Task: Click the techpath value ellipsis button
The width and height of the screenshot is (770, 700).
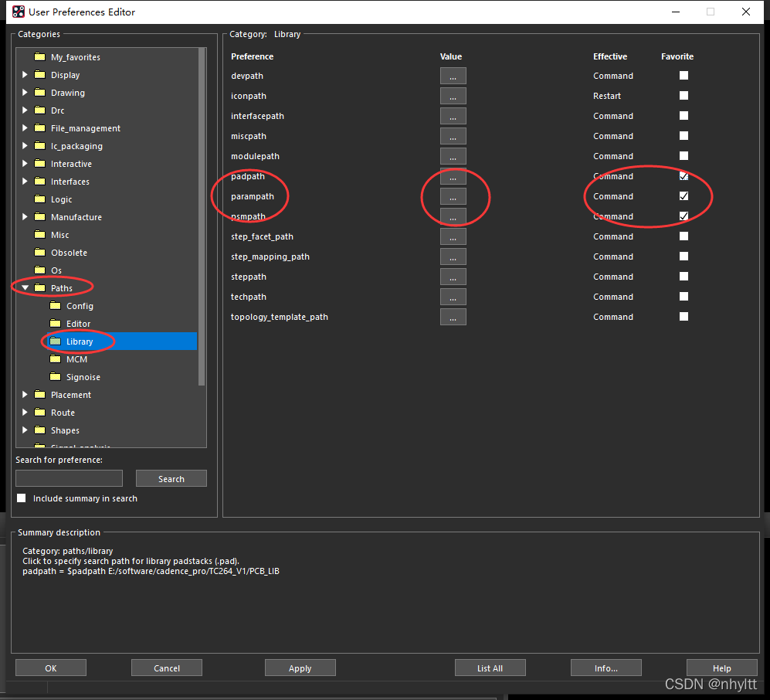Action: coord(453,297)
